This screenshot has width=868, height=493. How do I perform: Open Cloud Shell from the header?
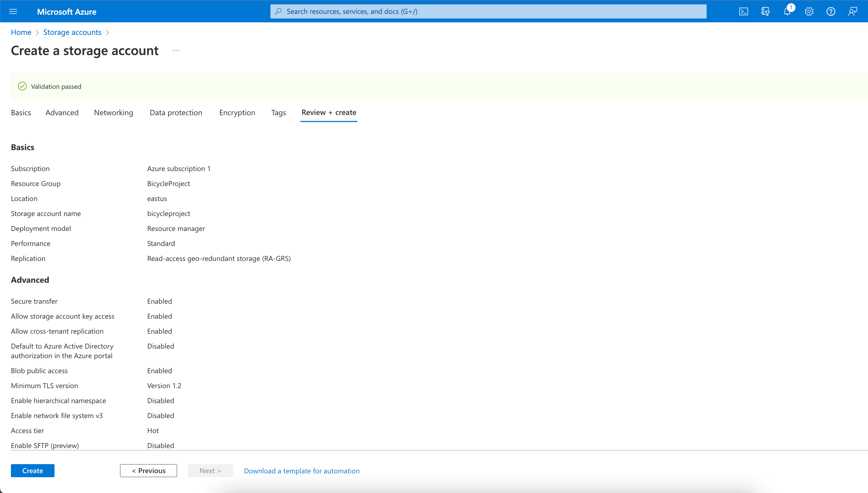(743, 11)
